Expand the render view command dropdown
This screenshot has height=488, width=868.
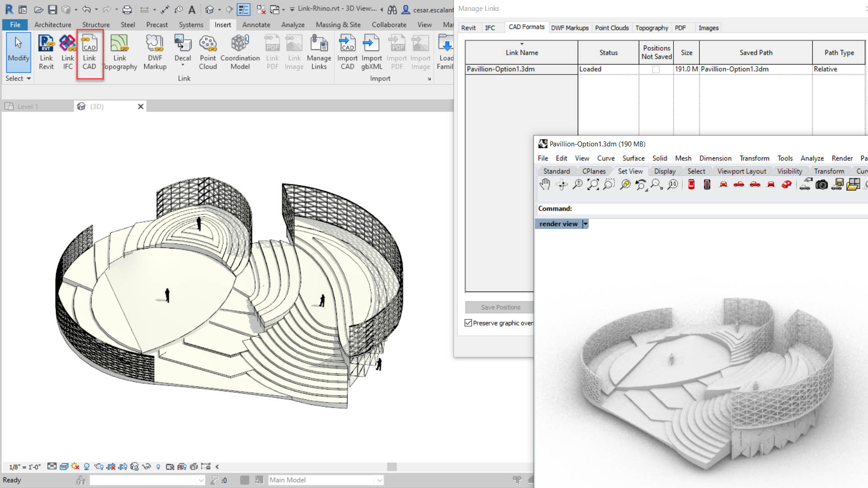585,224
